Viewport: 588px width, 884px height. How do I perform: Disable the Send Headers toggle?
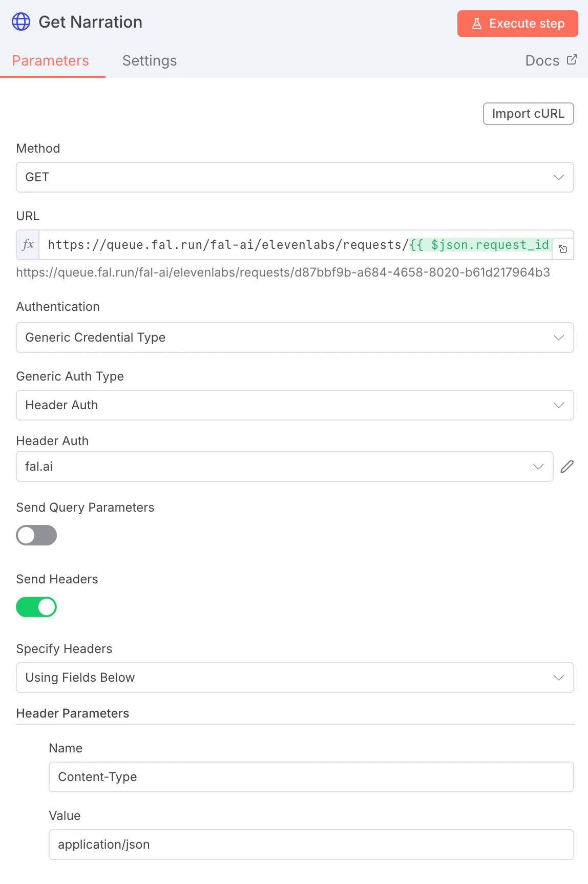(36, 607)
